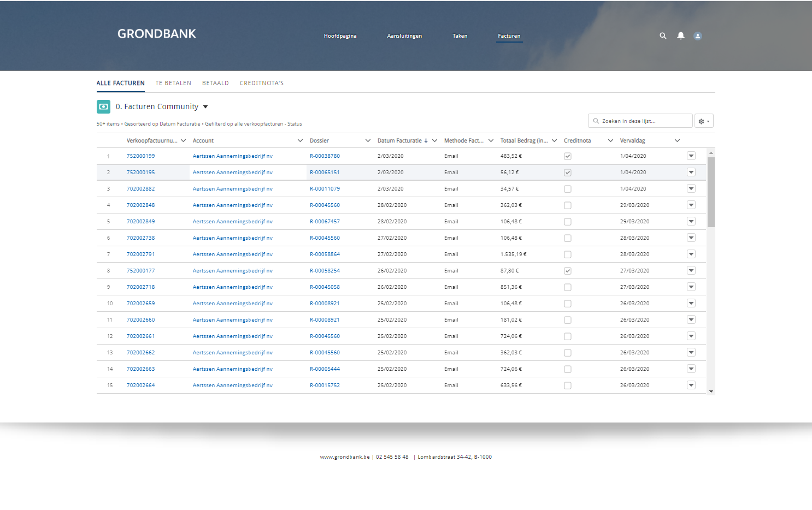This screenshot has height=510, width=812.
Task: Open invoice link 702002849
Action: point(140,222)
